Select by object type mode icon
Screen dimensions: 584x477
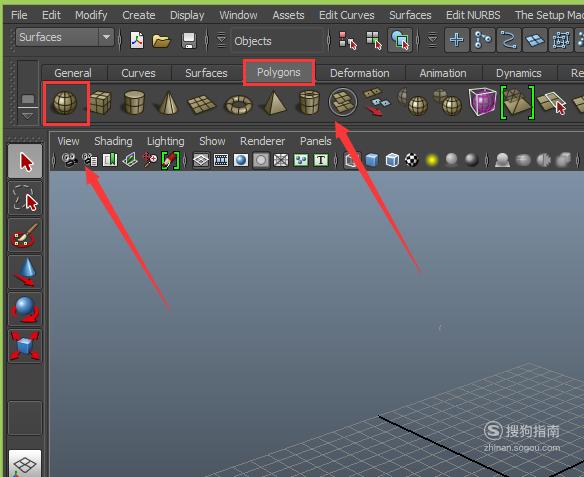pyautogui.click(x=374, y=40)
